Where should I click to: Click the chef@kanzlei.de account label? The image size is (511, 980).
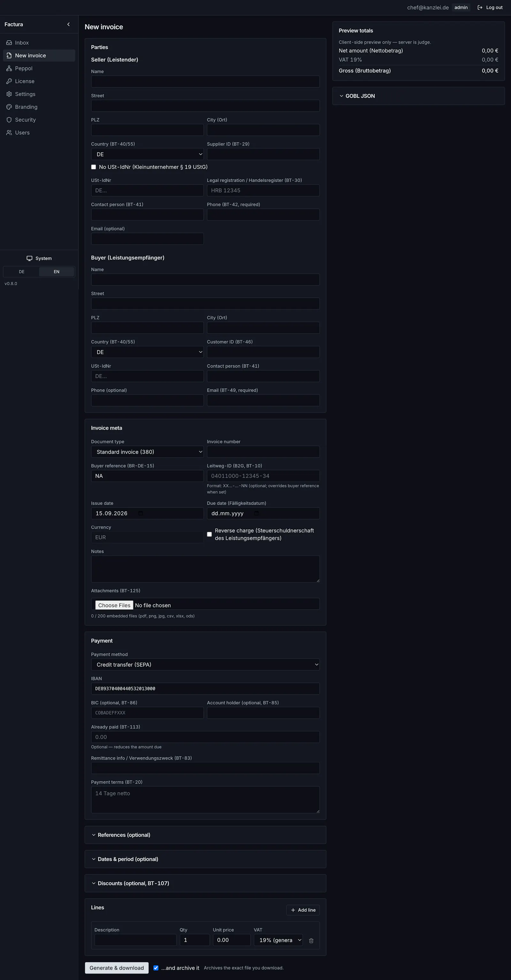pos(428,8)
